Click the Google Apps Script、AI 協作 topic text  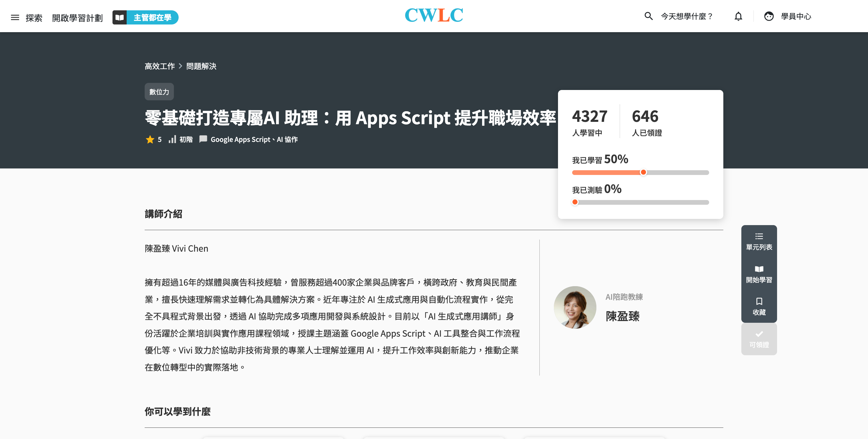click(254, 139)
